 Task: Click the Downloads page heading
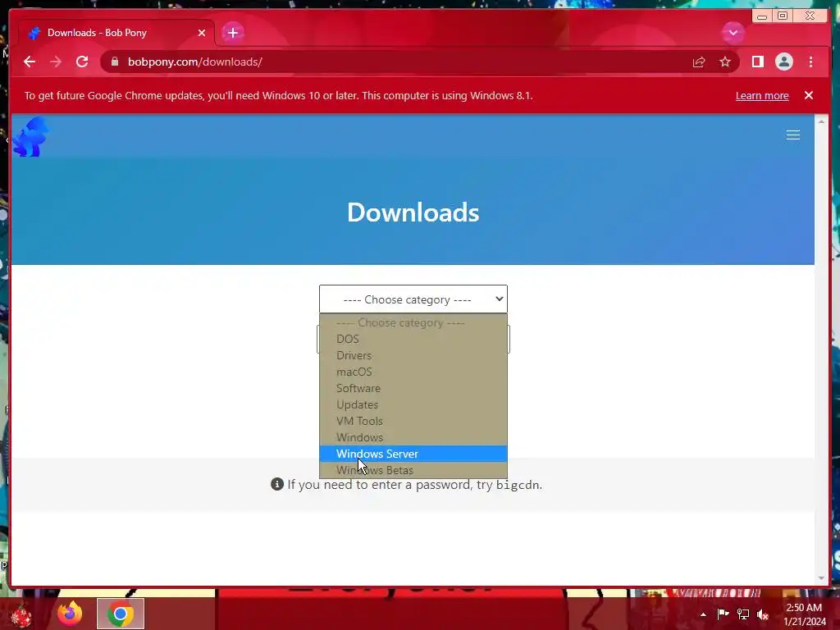(413, 212)
